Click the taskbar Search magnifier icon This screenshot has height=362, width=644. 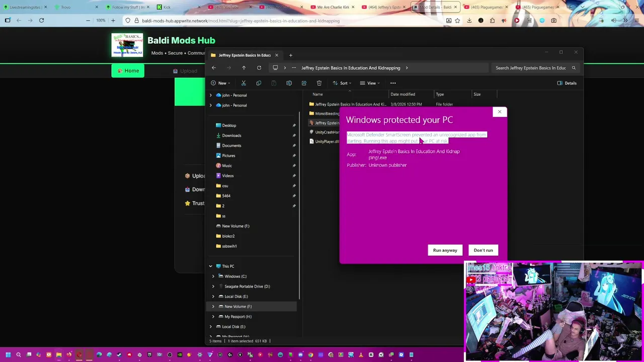click(19, 354)
